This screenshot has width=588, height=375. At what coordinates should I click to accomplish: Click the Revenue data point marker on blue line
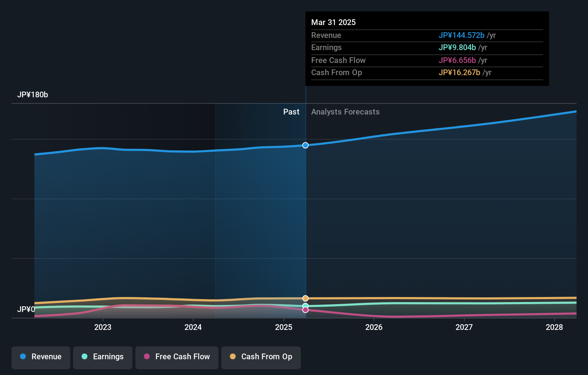(x=305, y=145)
